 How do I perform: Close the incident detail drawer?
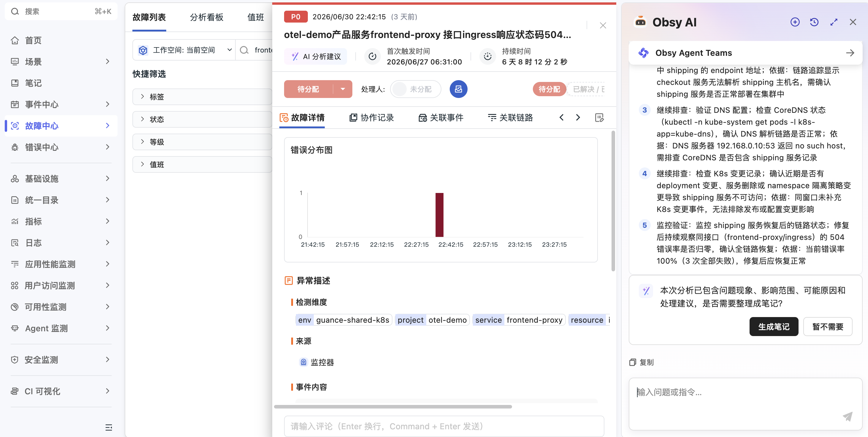point(603,26)
